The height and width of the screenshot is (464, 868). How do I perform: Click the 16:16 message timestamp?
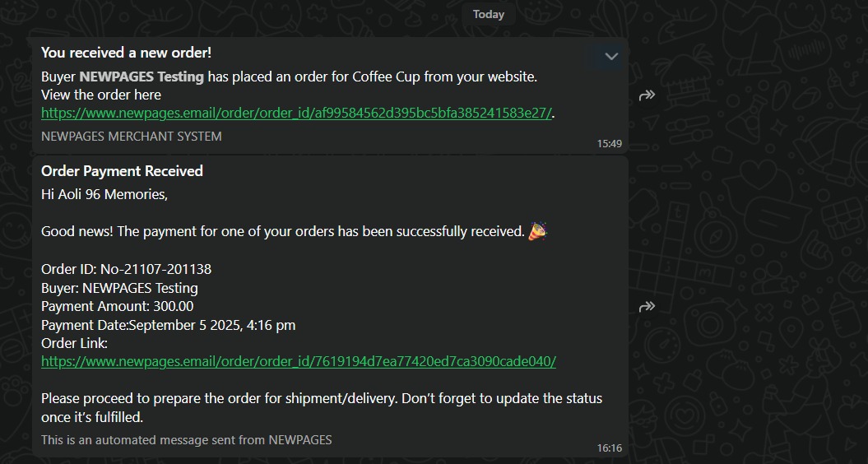609,448
